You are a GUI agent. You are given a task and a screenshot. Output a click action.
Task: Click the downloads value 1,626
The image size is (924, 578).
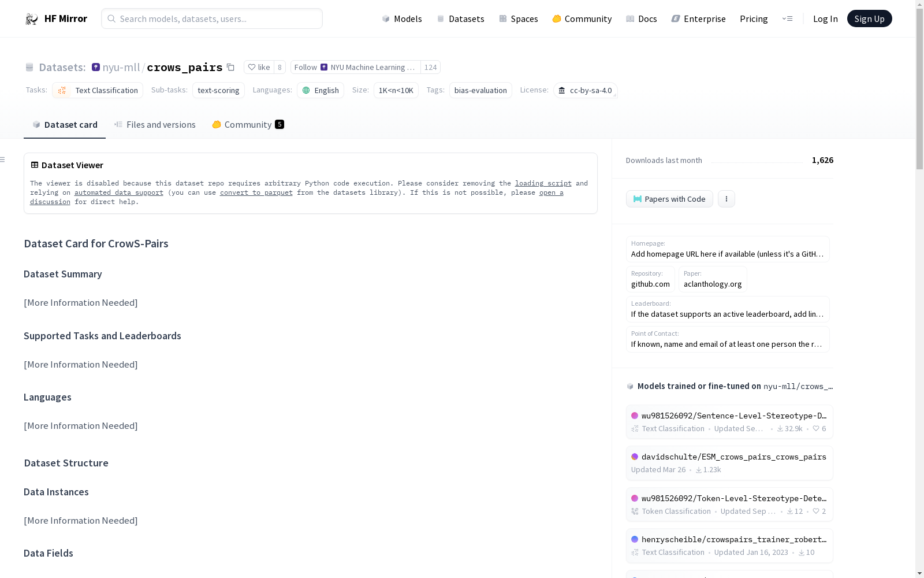point(822,160)
